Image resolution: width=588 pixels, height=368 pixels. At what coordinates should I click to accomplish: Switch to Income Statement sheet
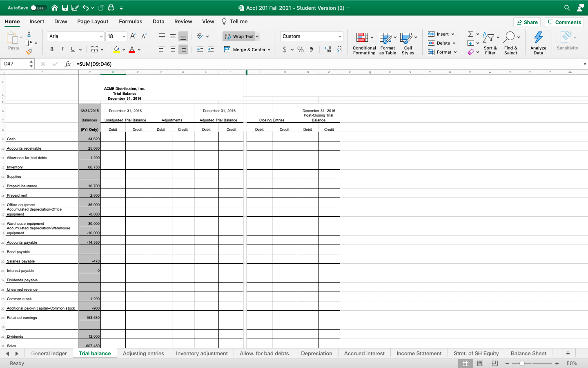pos(419,353)
